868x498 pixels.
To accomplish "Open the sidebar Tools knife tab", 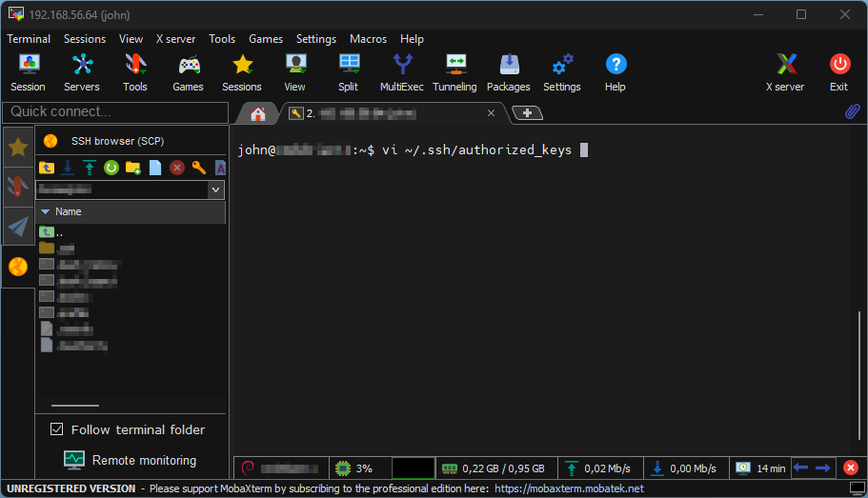I will pyautogui.click(x=18, y=187).
